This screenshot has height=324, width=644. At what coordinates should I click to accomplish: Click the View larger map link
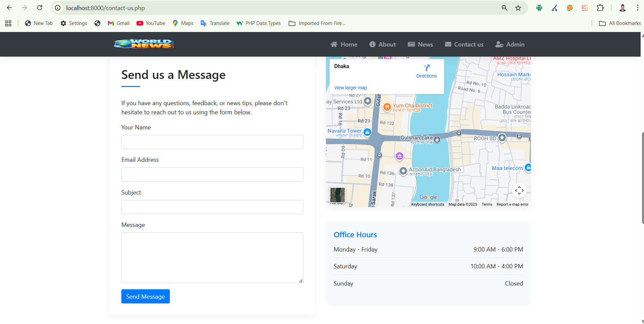350,88
